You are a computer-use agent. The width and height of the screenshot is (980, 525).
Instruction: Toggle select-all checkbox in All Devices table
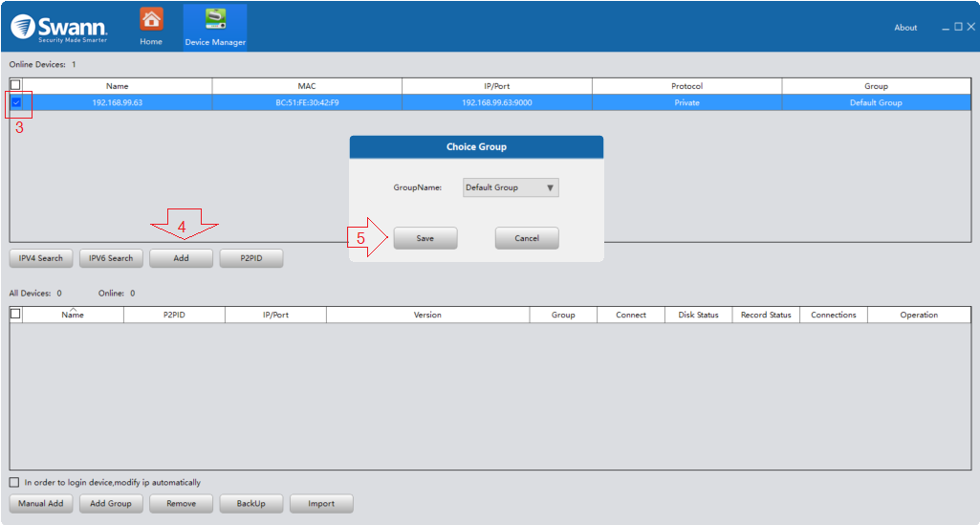[x=15, y=314]
